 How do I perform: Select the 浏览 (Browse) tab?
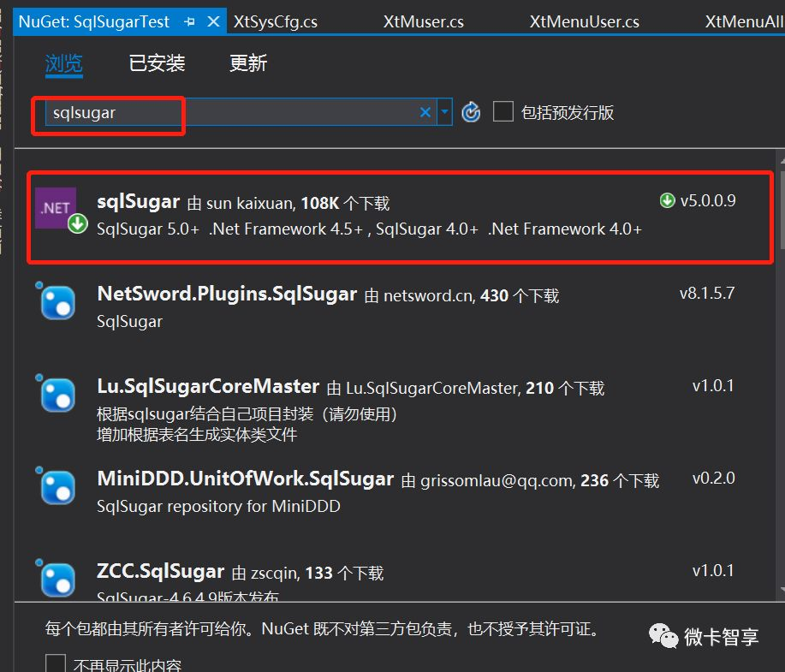tap(63, 63)
